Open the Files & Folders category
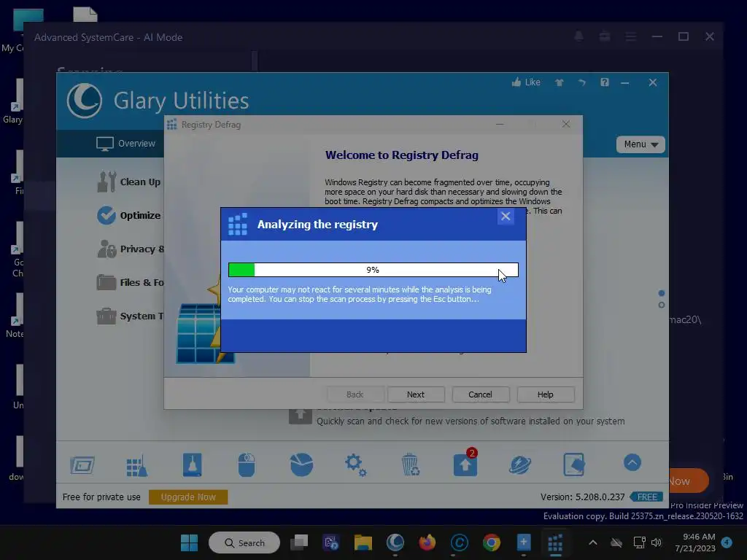Screen dimensions: 747x560 coord(130,282)
